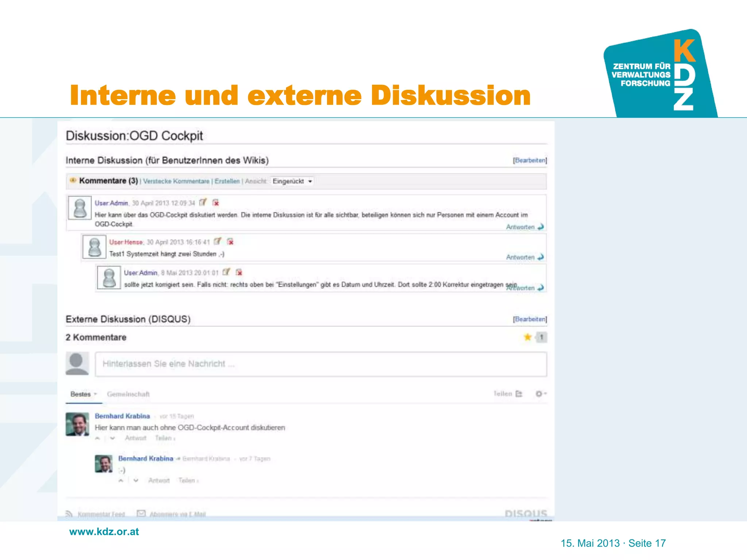This screenshot has width=747, height=560.
Task: Click the KDZ logo
Action: (x=660, y=73)
